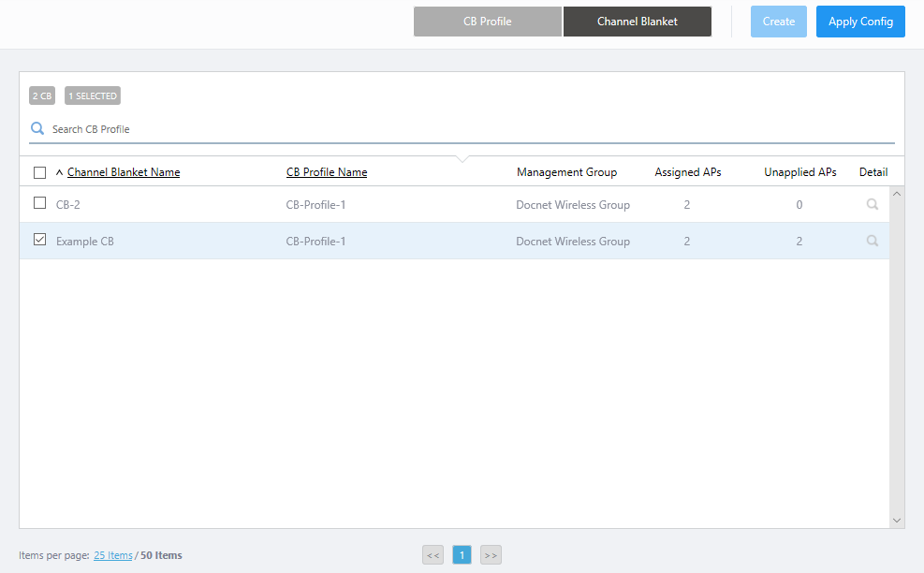This screenshot has width=924, height=573.
Task: Open detail magnifier for CB-2 row
Action: 872,204
